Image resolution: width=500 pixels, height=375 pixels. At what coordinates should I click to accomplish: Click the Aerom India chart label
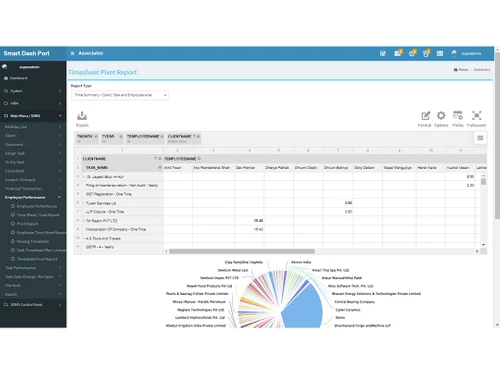click(301, 262)
